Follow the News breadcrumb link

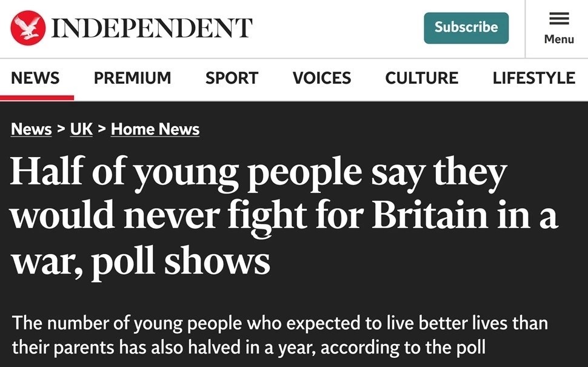pos(31,129)
